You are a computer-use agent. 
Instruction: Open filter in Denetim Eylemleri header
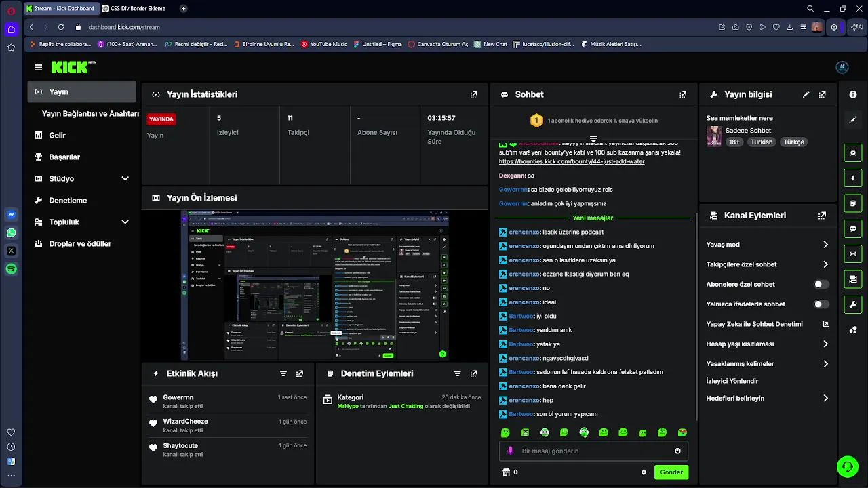coord(457,373)
